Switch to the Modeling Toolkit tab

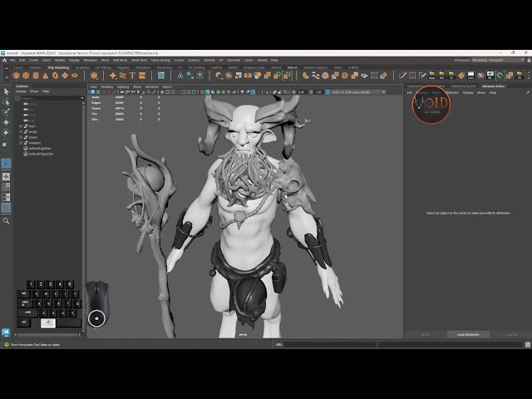click(x=463, y=86)
